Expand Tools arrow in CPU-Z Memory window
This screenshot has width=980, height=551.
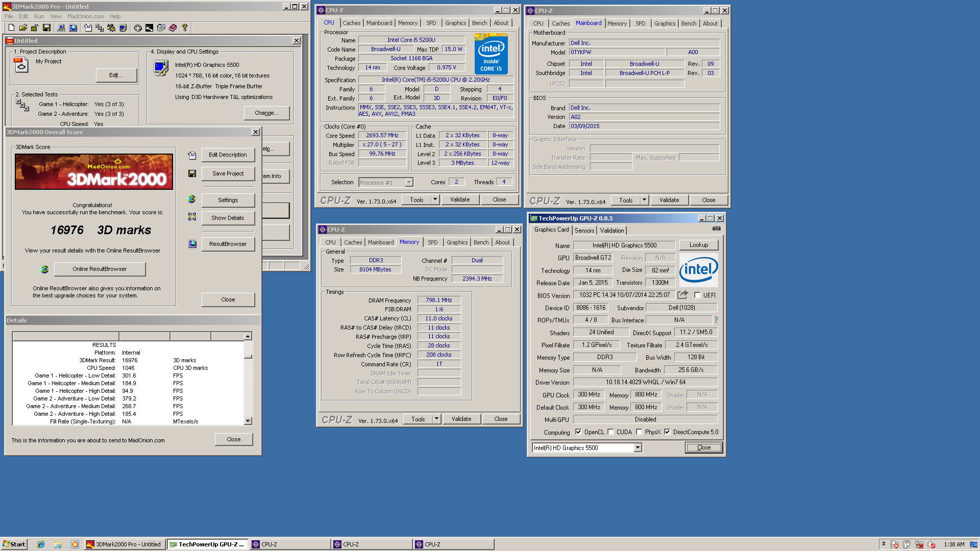click(437, 419)
